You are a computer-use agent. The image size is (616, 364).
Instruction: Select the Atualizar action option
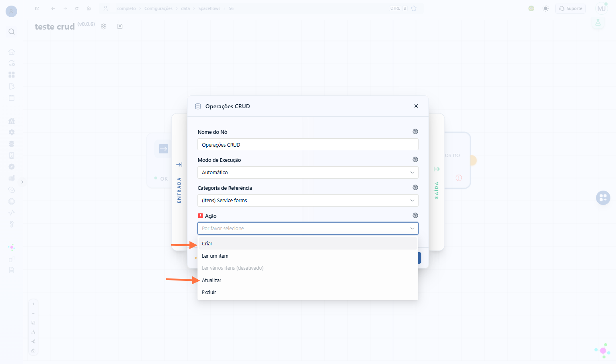coord(308,280)
